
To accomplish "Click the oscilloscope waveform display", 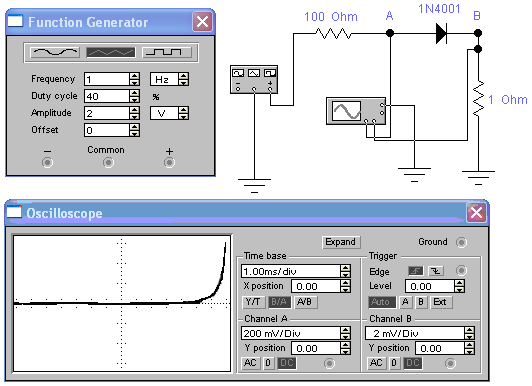I will 122,303.
